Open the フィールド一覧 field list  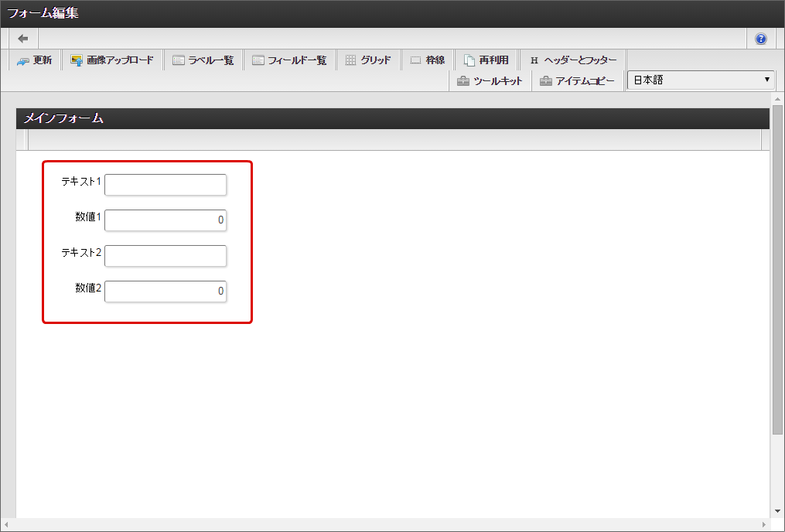tap(289, 60)
